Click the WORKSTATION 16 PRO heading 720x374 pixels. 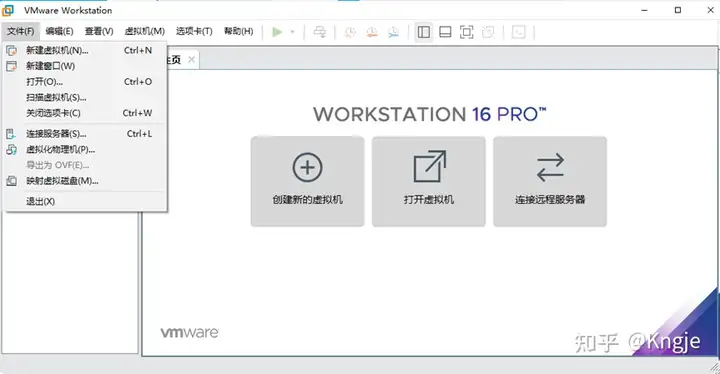[429, 114]
